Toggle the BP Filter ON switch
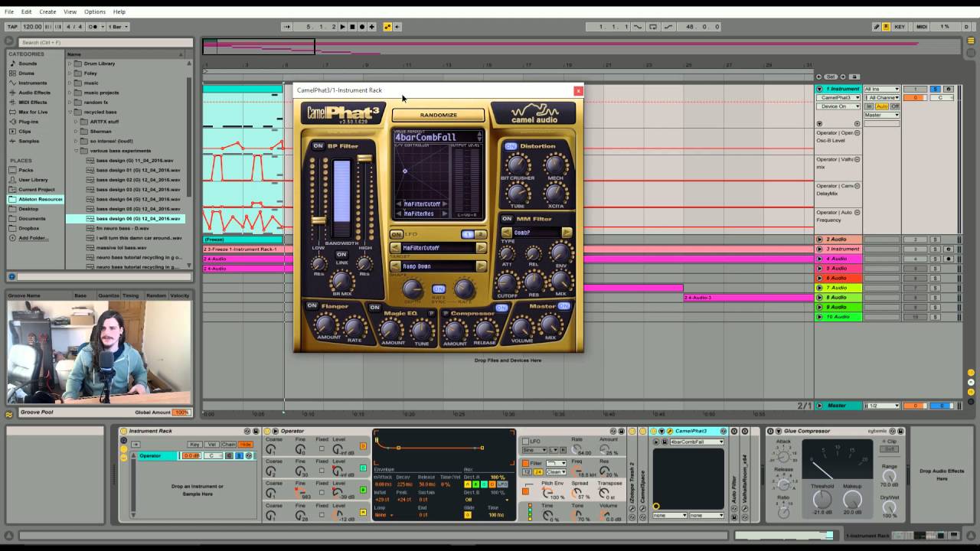The width and height of the screenshot is (980, 551). click(x=318, y=145)
